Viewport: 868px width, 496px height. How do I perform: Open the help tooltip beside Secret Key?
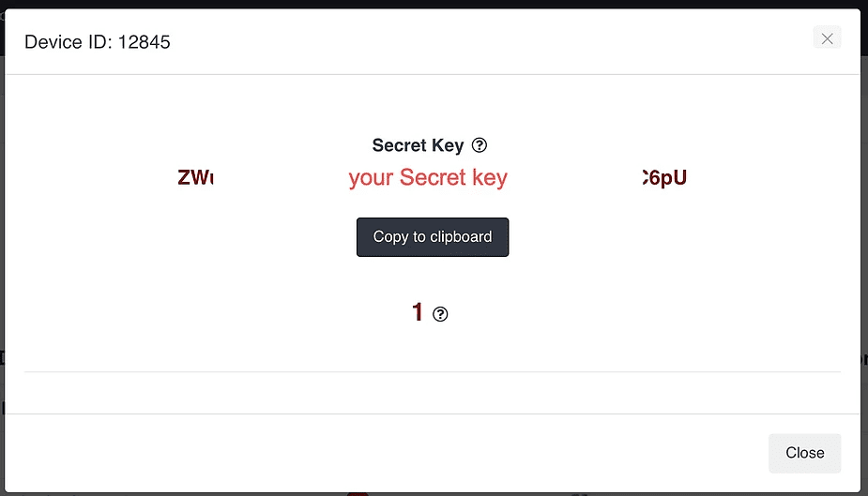pos(480,145)
